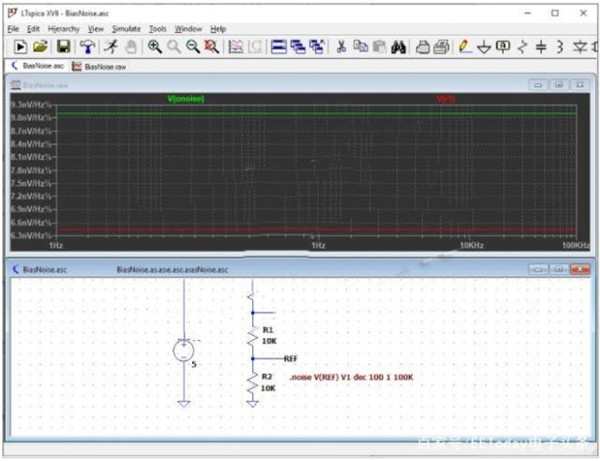The width and height of the screenshot is (600, 461).
Task: Click the zoom in magnifier icon
Action: [155, 47]
